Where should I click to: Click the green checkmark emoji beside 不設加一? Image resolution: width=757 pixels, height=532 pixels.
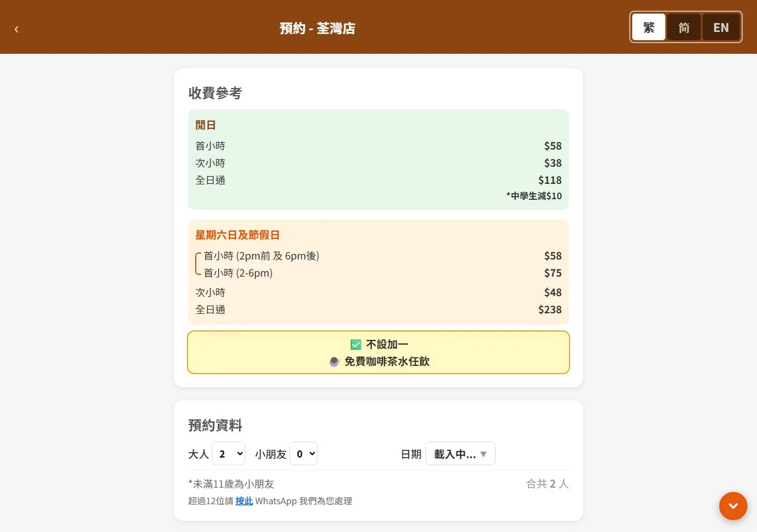click(356, 345)
